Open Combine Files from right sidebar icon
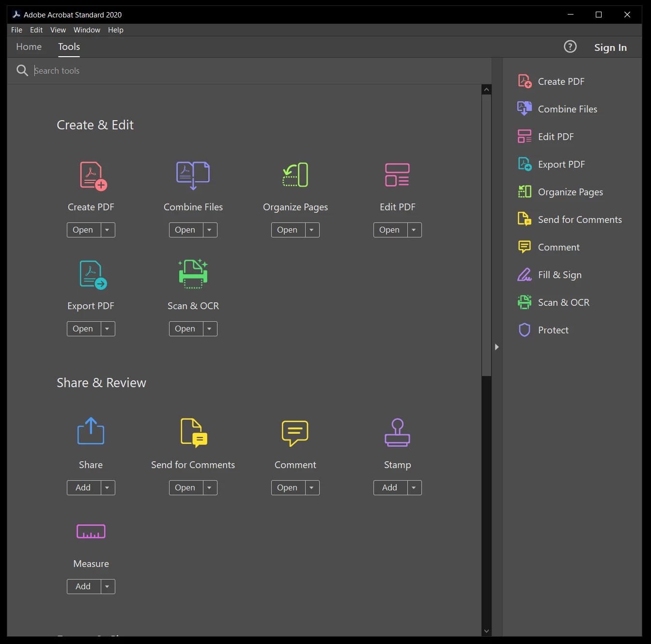Image resolution: width=651 pixels, height=644 pixels. coord(525,109)
